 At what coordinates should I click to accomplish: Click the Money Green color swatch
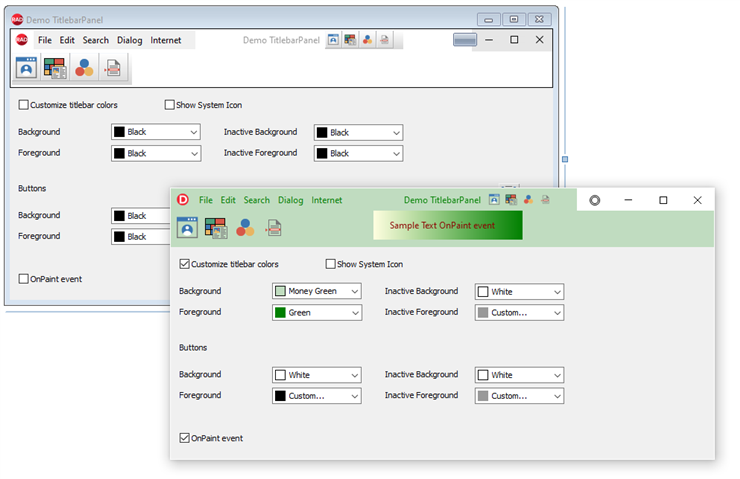point(280,291)
